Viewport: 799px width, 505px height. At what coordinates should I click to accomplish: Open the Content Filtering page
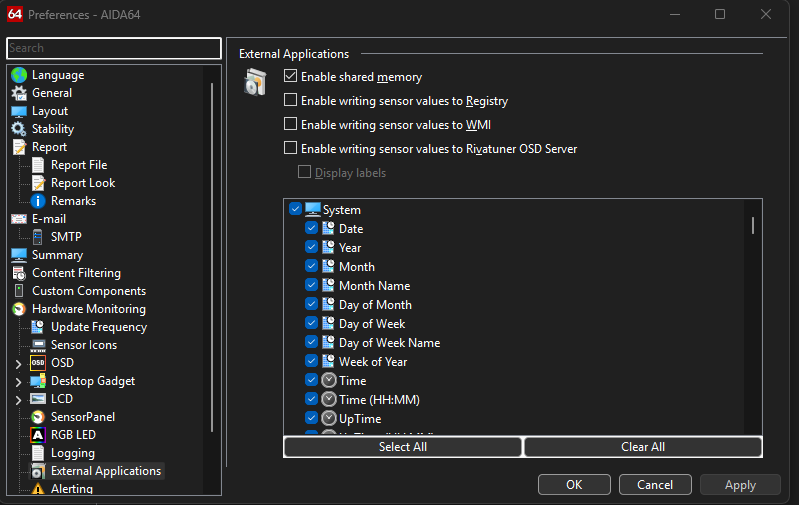(76, 273)
